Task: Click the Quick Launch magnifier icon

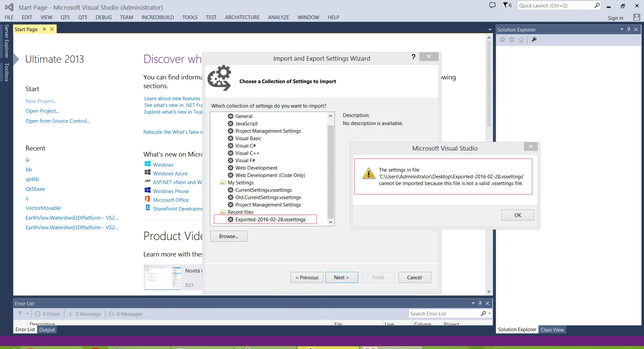Action: point(597,5)
